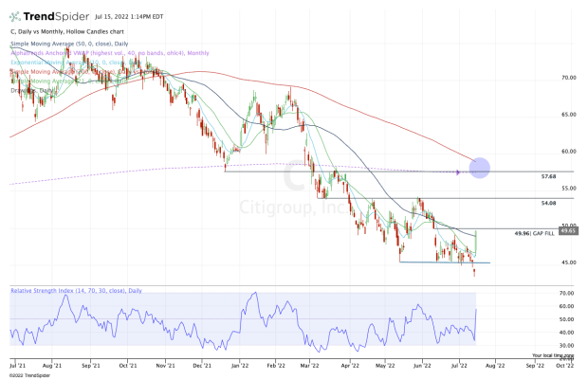Click the Jul '22 date axis label
The image size is (588, 380).
pyautogui.click(x=454, y=364)
